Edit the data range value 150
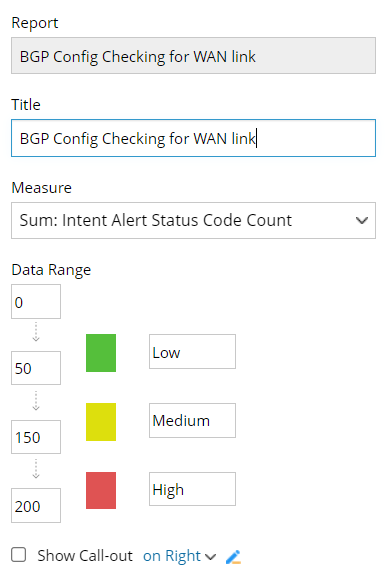The image size is (391, 587). pos(36,437)
